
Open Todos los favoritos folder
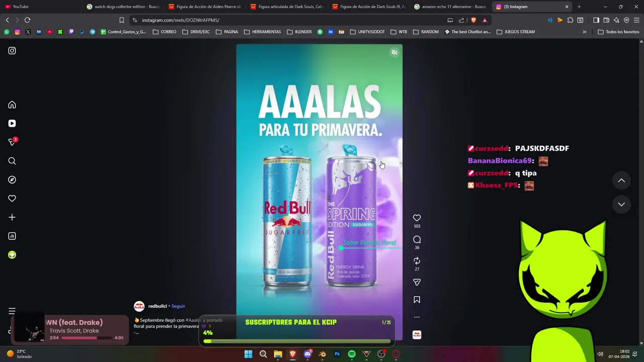point(618,32)
